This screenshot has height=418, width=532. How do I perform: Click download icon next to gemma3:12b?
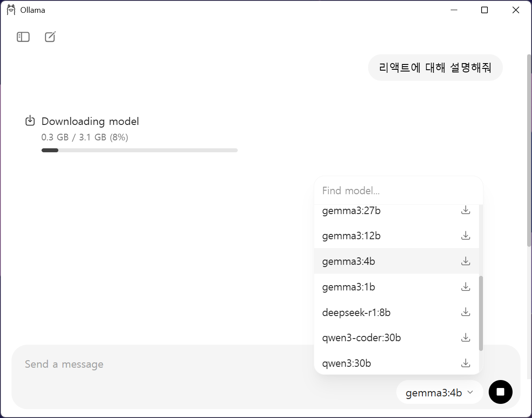[x=465, y=236]
